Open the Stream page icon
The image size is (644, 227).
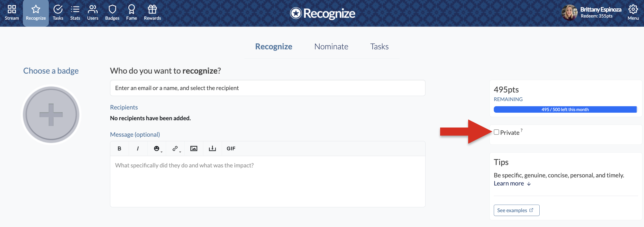pyautogui.click(x=12, y=9)
